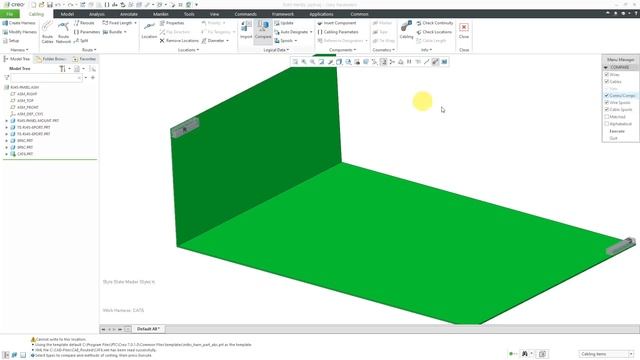Click the gray connector on the back panel
Screen dimensions: 640x360
pyautogui.click(x=185, y=128)
